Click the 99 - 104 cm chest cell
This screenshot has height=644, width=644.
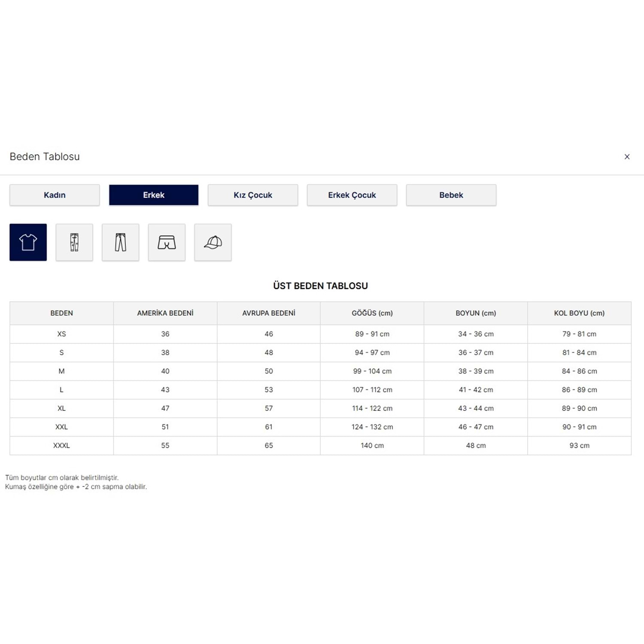tap(372, 371)
